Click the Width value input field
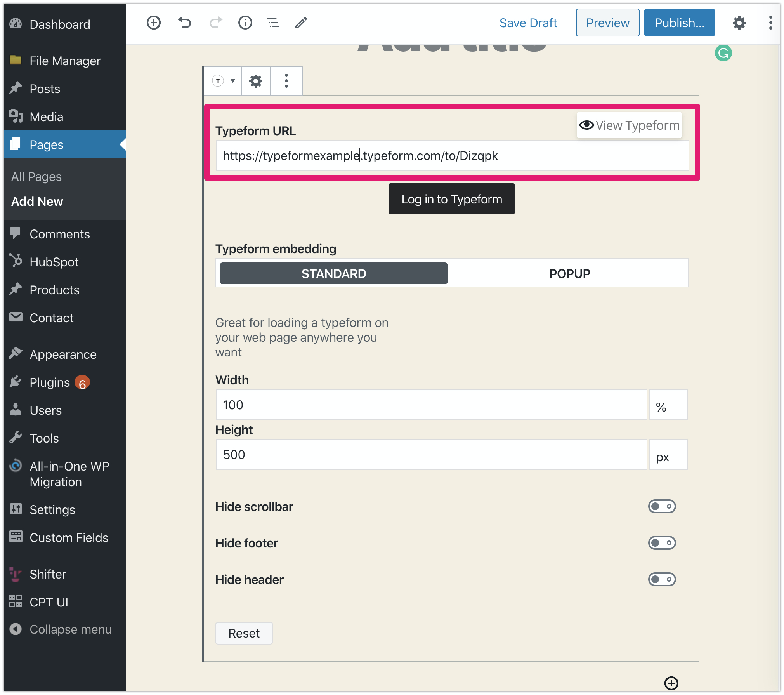Viewport: 784px width, 695px height. 431,405
